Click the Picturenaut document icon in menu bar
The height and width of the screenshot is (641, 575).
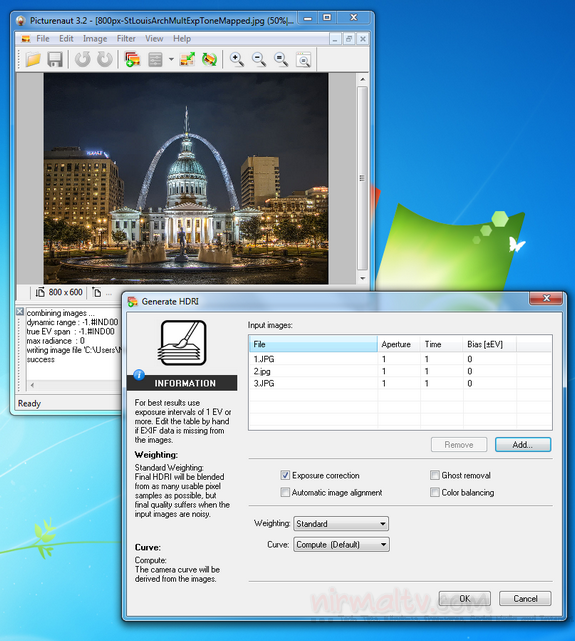[26, 39]
